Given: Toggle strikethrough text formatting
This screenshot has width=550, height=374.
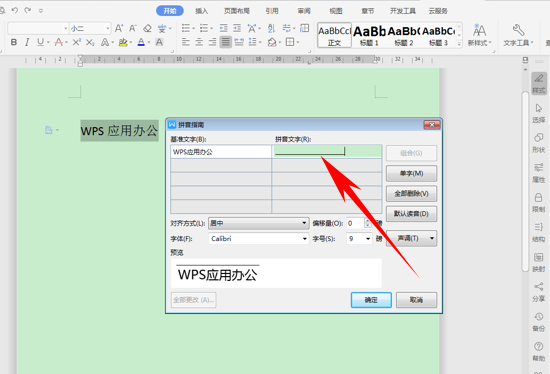Looking at the screenshot, I should click(59, 42).
